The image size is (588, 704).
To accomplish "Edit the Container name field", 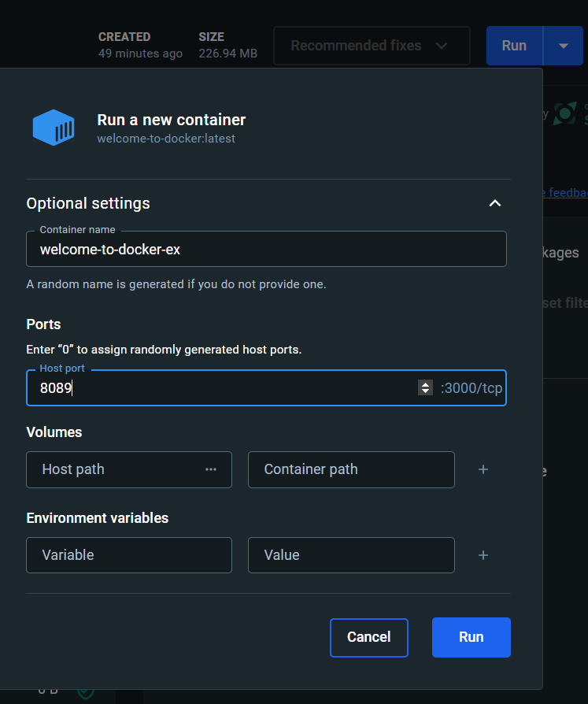I will tap(266, 249).
